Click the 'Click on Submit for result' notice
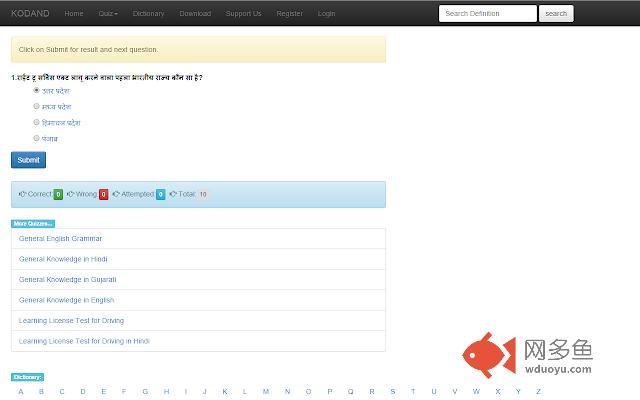Image resolution: width=640 pixels, height=400 pixels. pyautogui.click(x=198, y=49)
